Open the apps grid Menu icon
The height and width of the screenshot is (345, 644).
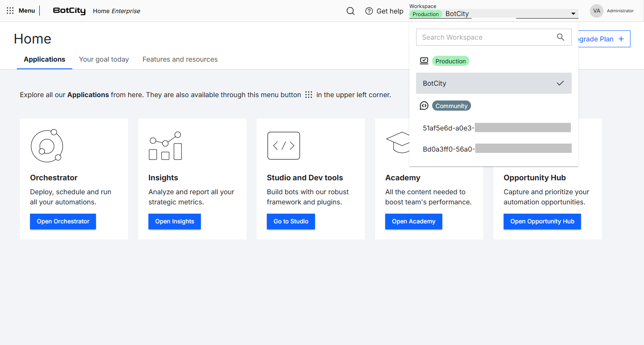pyautogui.click(x=10, y=11)
